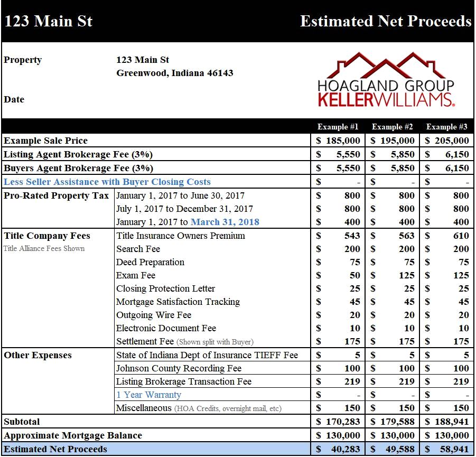
Task: Click the 188,941 subtotal cell
Action: click(447, 422)
